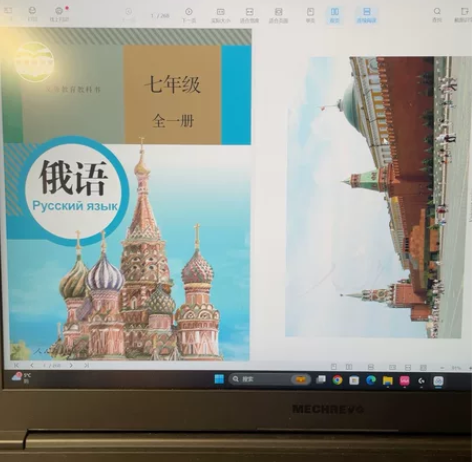Click the active PDF reader taskbar icon
Image resolution: width=472 pixels, height=462 pixels.
tap(438, 381)
